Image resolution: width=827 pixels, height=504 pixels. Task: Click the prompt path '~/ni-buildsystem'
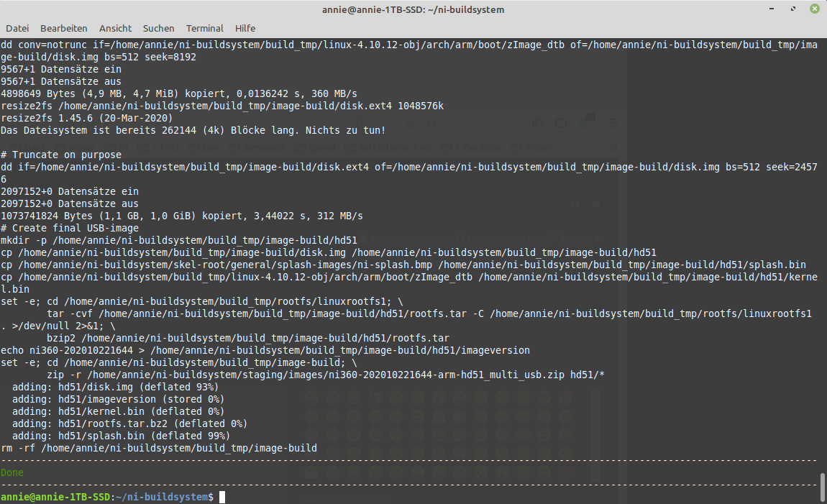pos(163,497)
